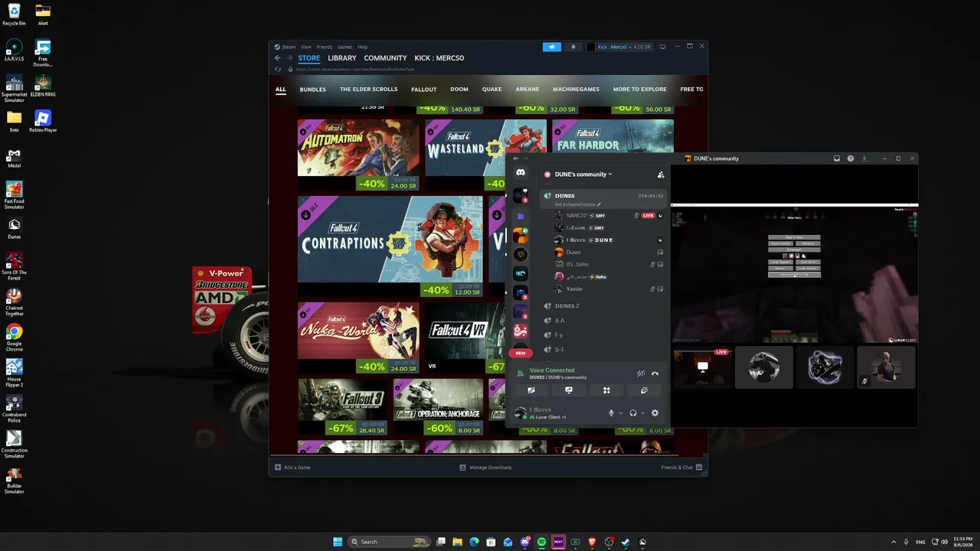Select Chained Together desktop icon

tap(15, 302)
